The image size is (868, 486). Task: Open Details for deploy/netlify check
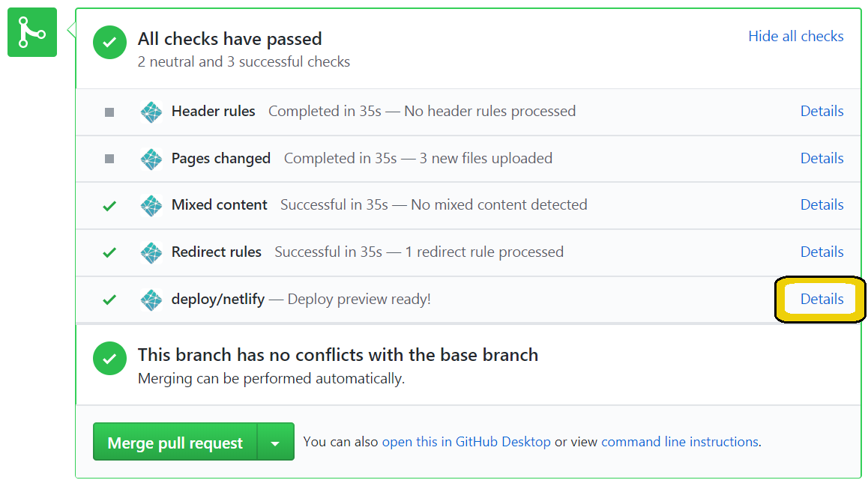pyautogui.click(x=822, y=299)
